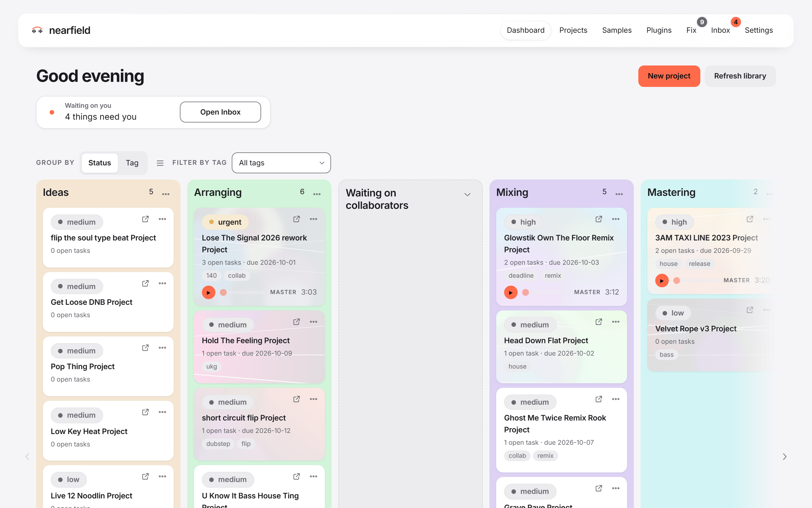This screenshot has height=508, width=812.
Task: Seek in the Lose The Signal master track bar
Action: click(x=242, y=292)
